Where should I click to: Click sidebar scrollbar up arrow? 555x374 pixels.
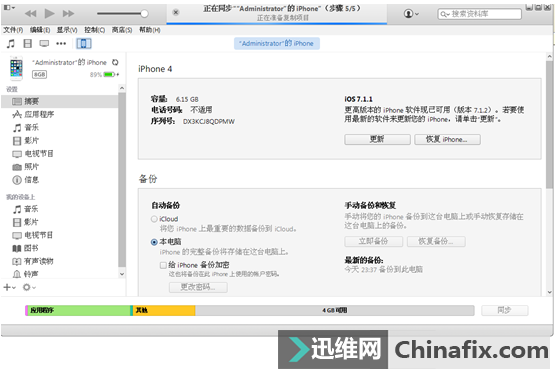coord(122,88)
